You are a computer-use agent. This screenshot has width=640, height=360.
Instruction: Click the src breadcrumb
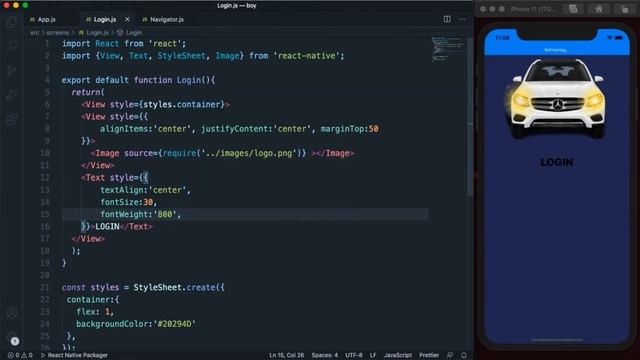coord(34,32)
